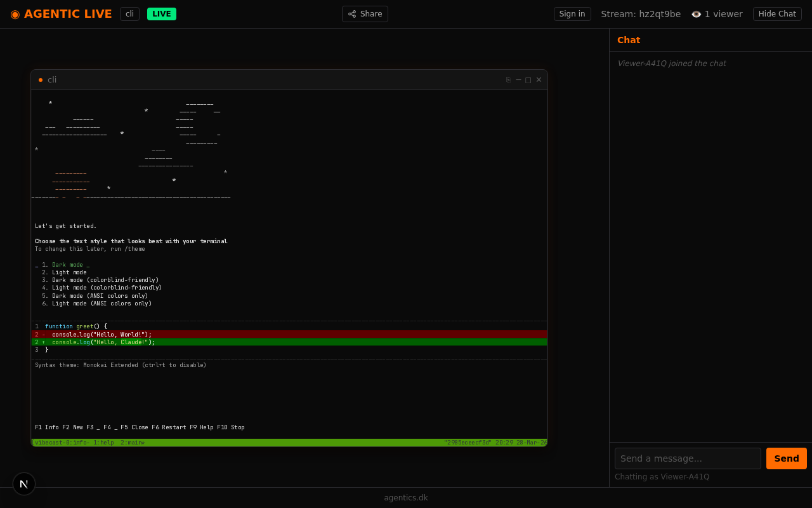
Task: Switch to the 1:help tmux window
Action: (x=103, y=443)
